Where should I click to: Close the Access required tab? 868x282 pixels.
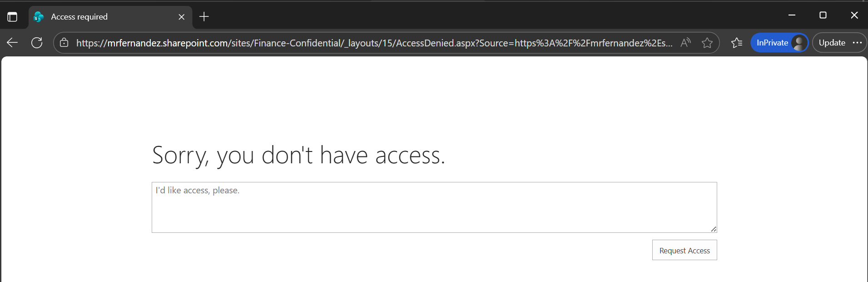[x=181, y=17]
